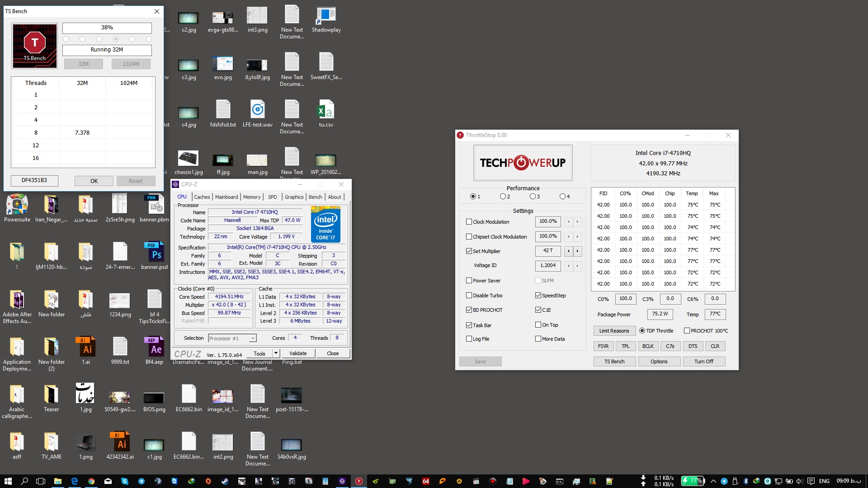Click Validate button in CPU-Z
868x488 pixels.
(298, 353)
